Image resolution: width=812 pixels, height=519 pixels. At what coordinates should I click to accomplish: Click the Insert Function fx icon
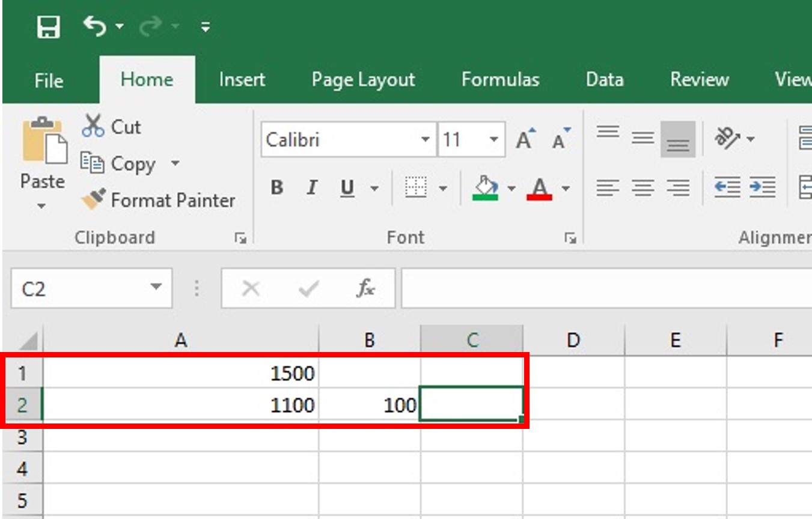click(365, 288)
